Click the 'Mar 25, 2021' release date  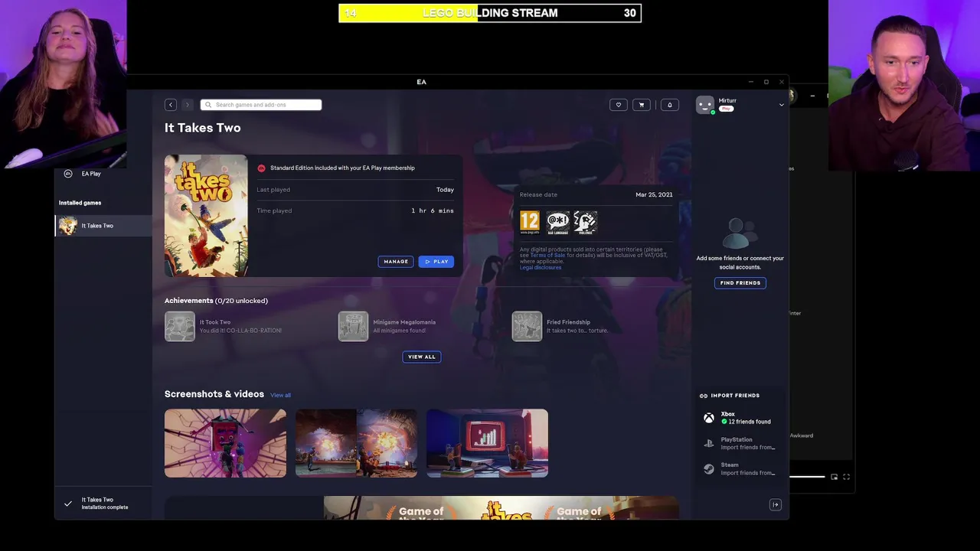pos(654,194)
